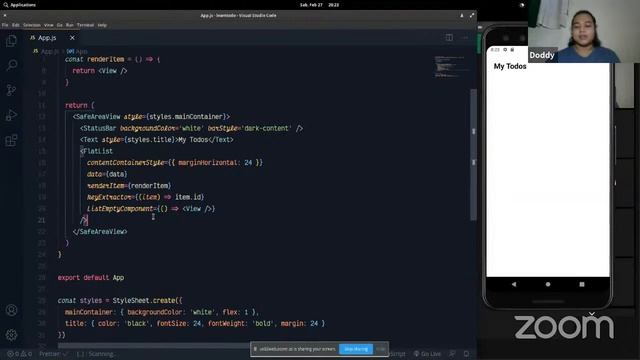Open the Search view in the activity bar
The height and width of the screenshot is (360, 640).
tap(12, 65)
